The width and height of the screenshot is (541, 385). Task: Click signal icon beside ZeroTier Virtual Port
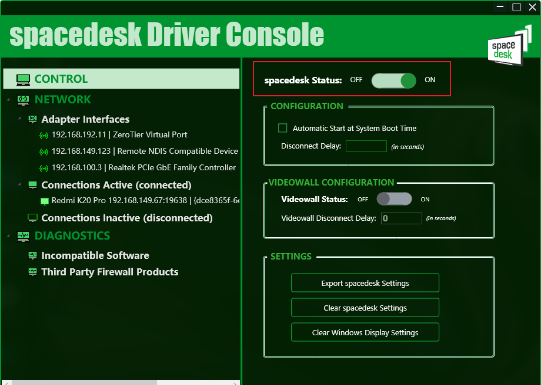tap(43, 135)
